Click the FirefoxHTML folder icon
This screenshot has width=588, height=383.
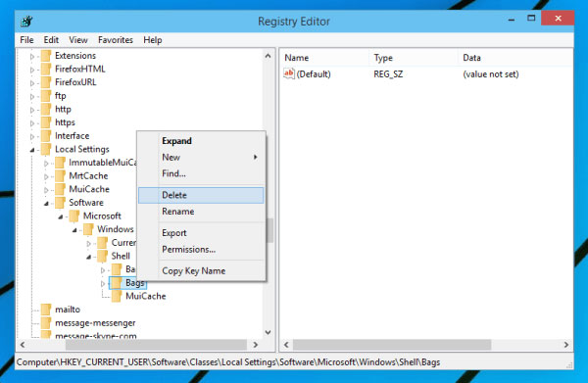pos(46,70)
